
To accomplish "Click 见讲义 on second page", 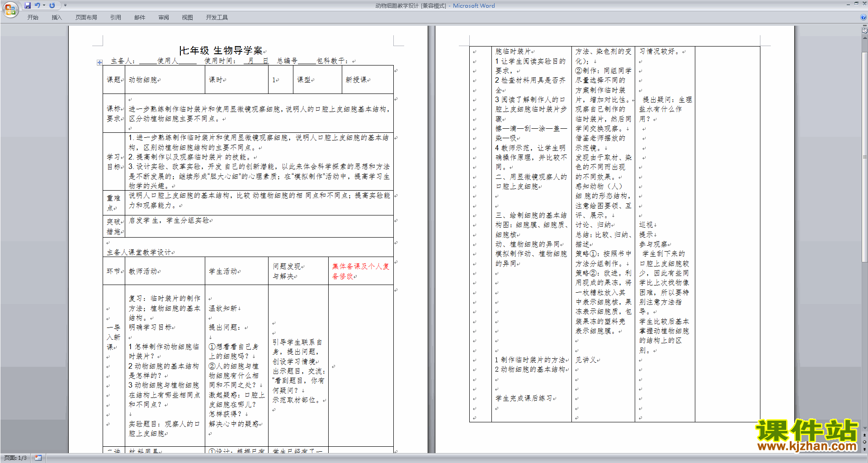I will point(586,360).
